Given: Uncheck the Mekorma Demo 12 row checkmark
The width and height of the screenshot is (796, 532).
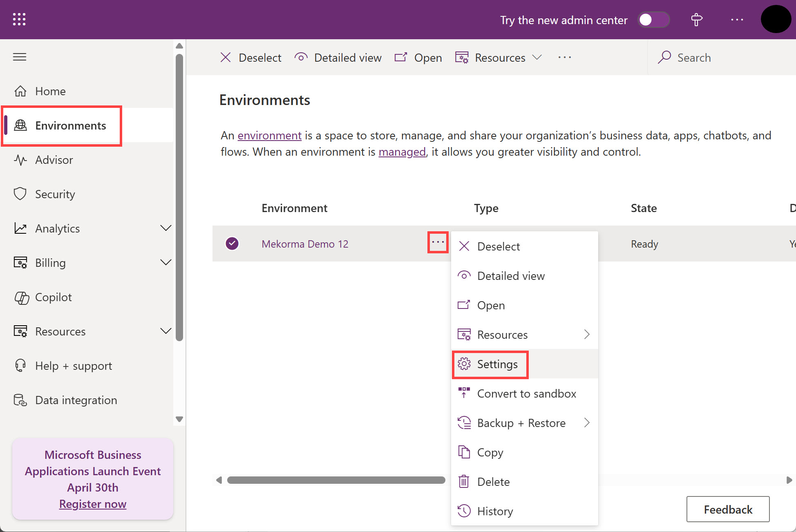Looking at the screenshot, I should [232, 244].
